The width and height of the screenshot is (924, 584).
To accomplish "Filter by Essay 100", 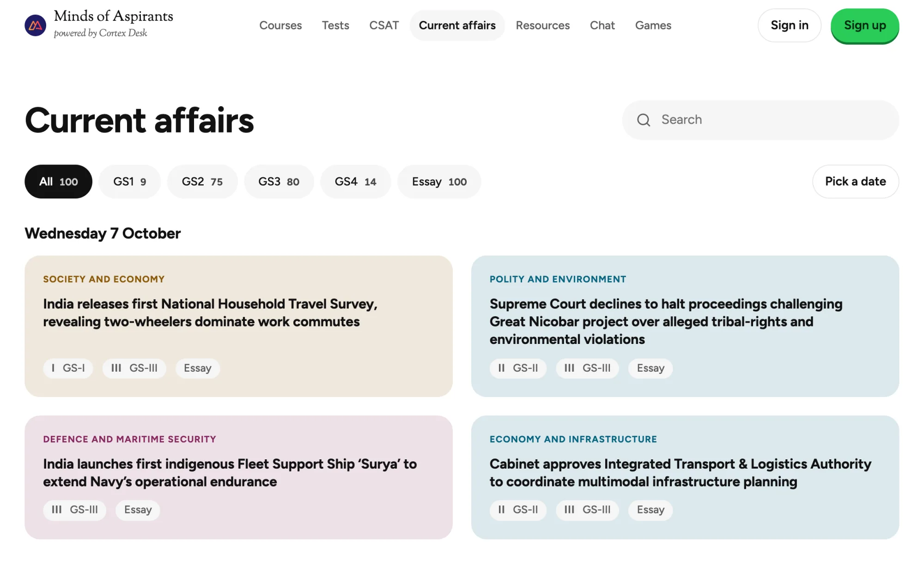I will [x=439, y=181].
